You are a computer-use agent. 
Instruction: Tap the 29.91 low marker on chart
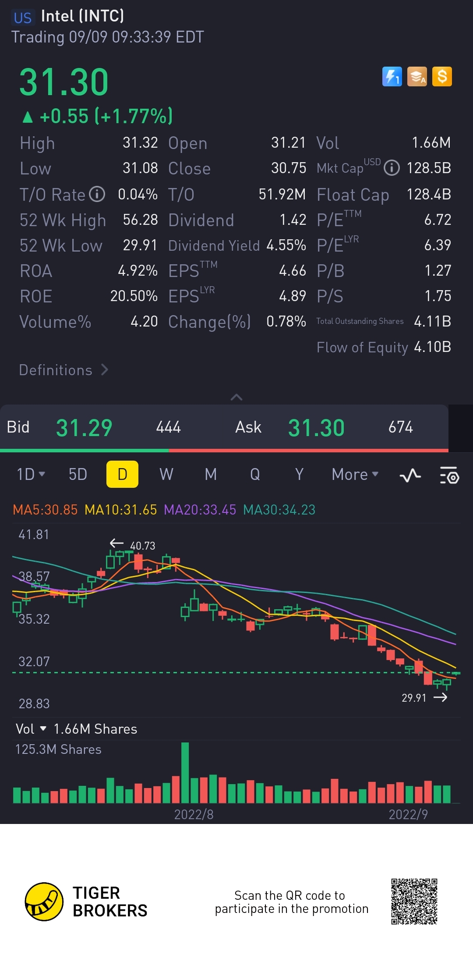point(424,697)
